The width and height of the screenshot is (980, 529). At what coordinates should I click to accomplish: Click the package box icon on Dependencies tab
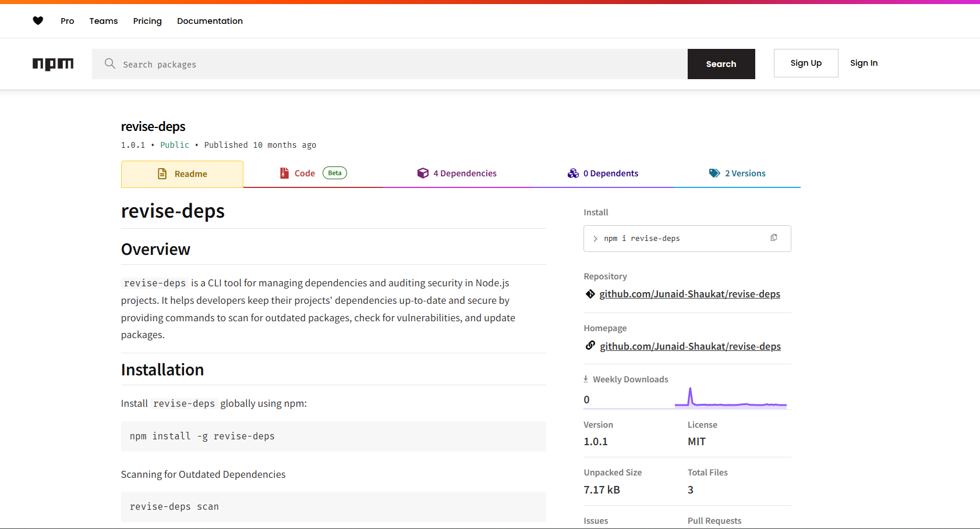click(x=423, y=173)
